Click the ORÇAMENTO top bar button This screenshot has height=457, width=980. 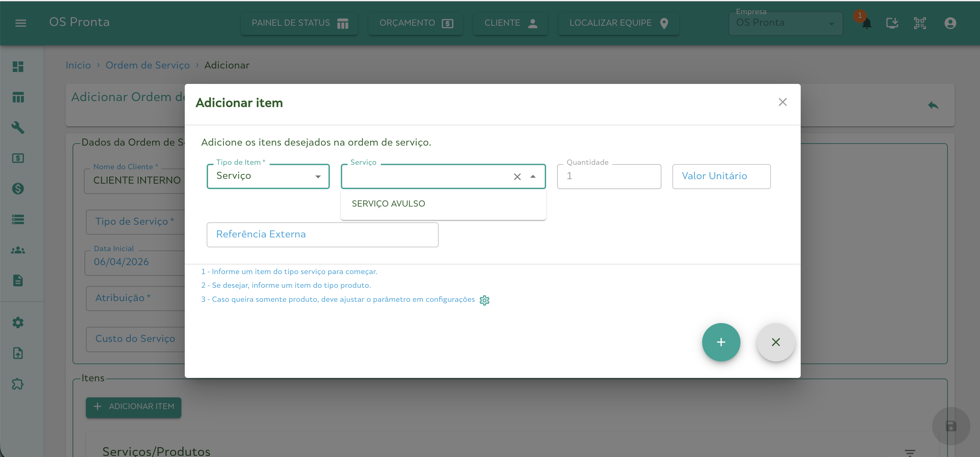(415, 23)
